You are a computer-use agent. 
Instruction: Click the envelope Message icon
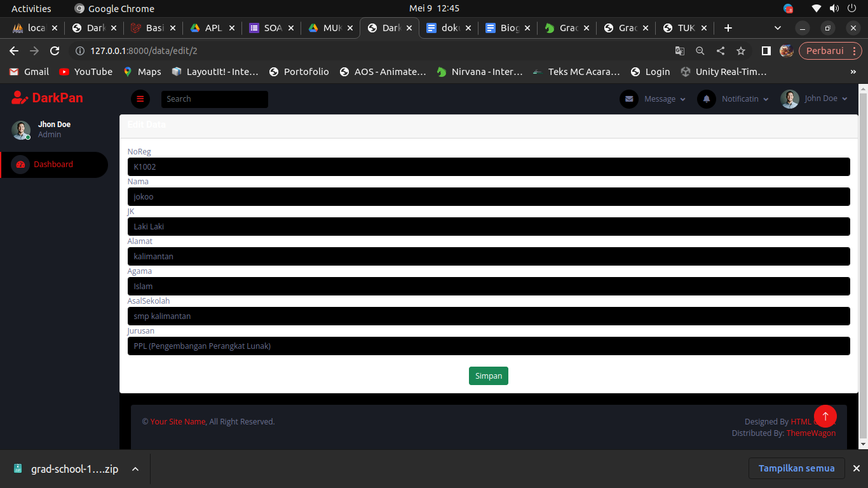click(628, 99)
